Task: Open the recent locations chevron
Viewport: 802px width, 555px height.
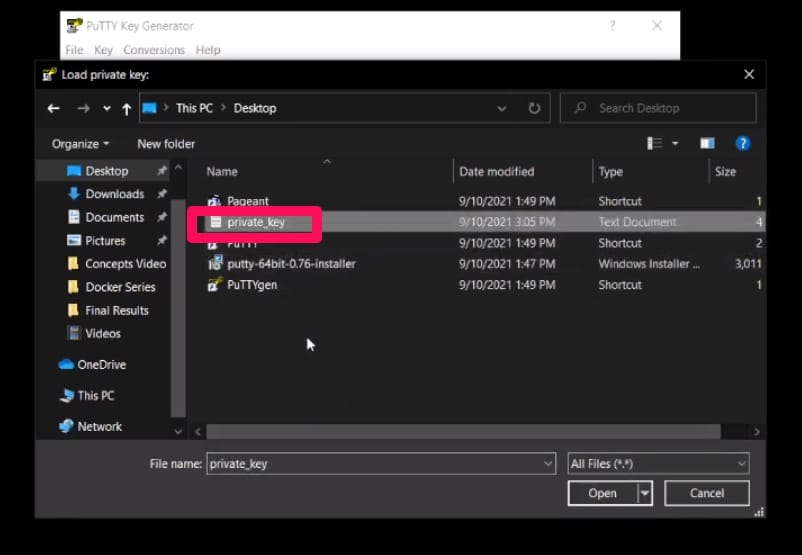Action: point(106,108)
